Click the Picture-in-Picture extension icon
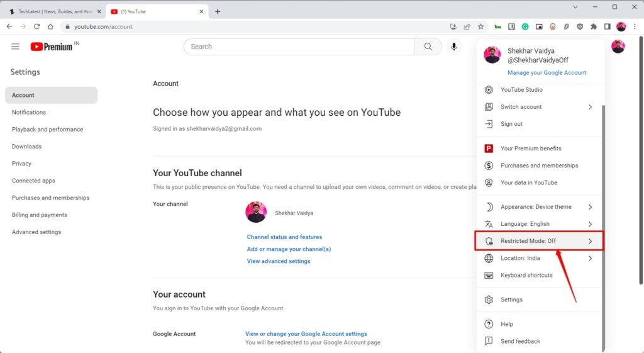 coord(539,26)
